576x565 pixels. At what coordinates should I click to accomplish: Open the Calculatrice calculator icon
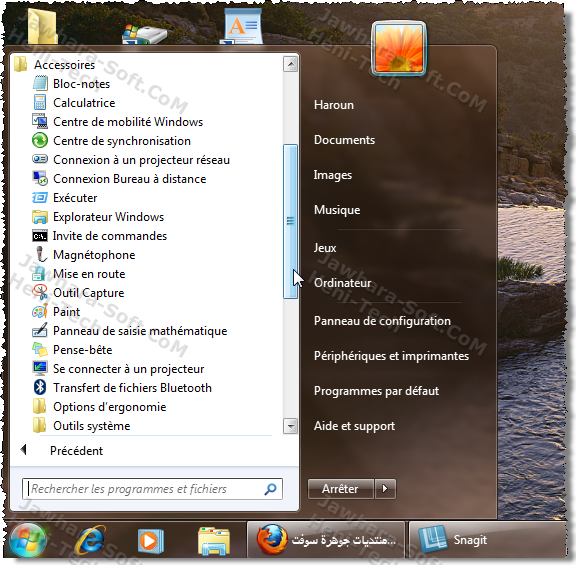40,102
